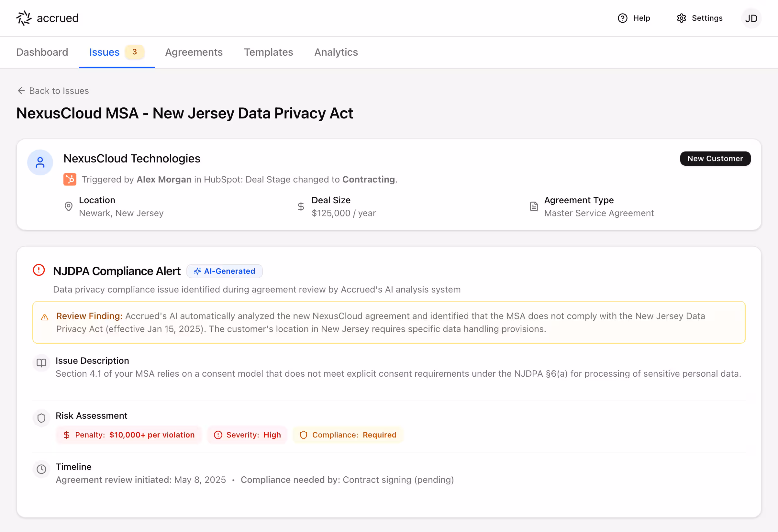Click the red compliance alert icon
The height and width of the screenshot is (532, 778).
pyautogui.click(x=39, y=270)
